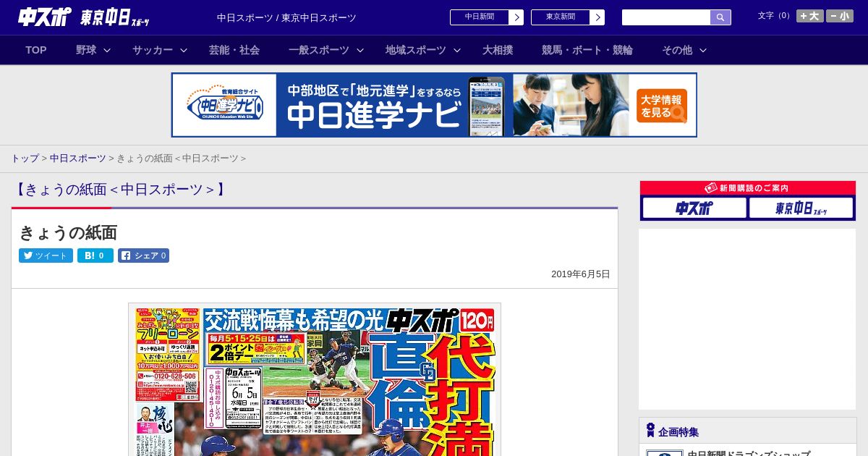The image size is (868, 456).
Task: Click the 中日進学ナビ banner ad
Action: pyautogui.click(x=434, y=105)
